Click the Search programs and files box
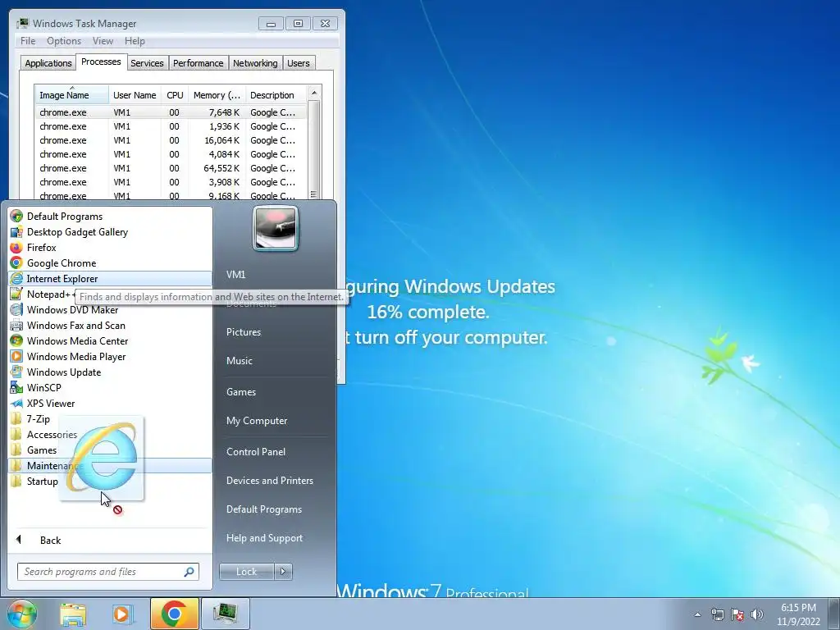 pyautogui.click(x=108, y=572)
